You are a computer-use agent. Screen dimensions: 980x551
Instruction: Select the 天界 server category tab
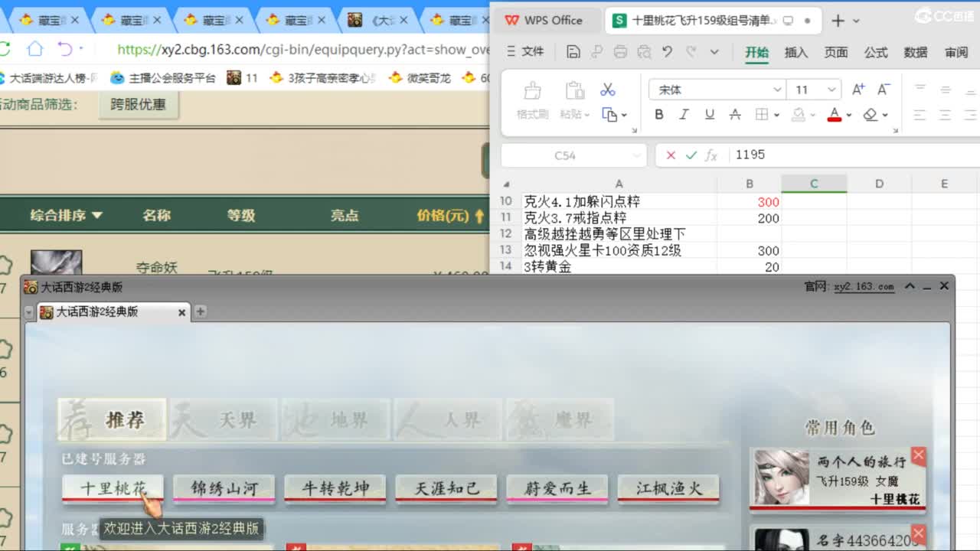coord(224,419)
